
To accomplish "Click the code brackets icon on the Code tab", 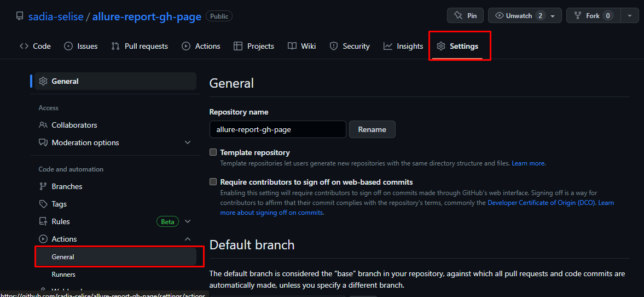I will tap(24, 46).
